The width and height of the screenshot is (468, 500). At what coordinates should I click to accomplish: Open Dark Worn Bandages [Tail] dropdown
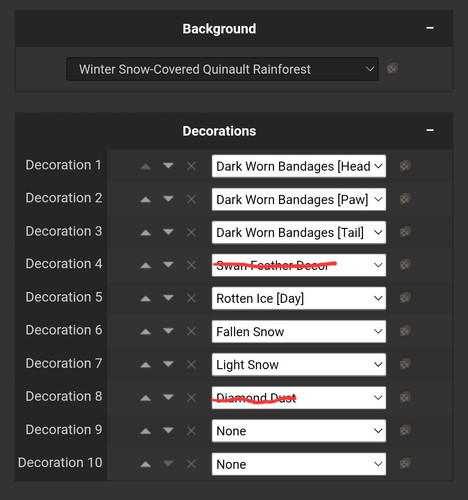(x=299, y=232)
